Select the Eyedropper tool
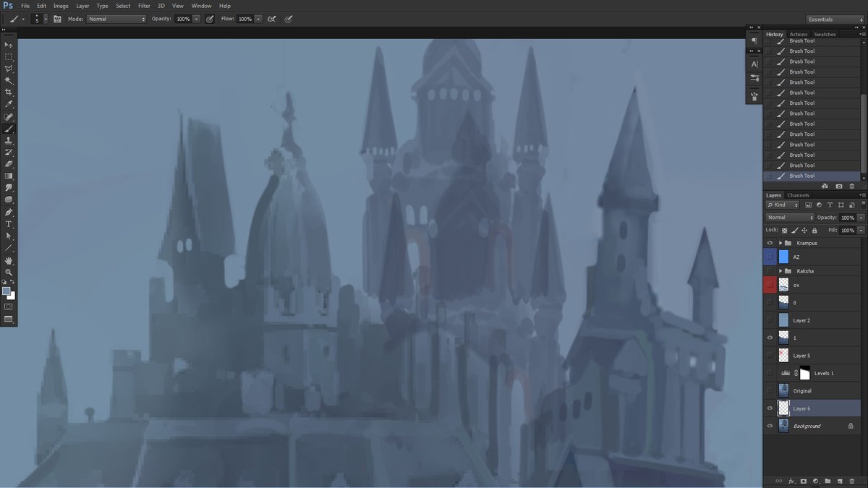Screen dimensions: 868x488 click(9, 104)
